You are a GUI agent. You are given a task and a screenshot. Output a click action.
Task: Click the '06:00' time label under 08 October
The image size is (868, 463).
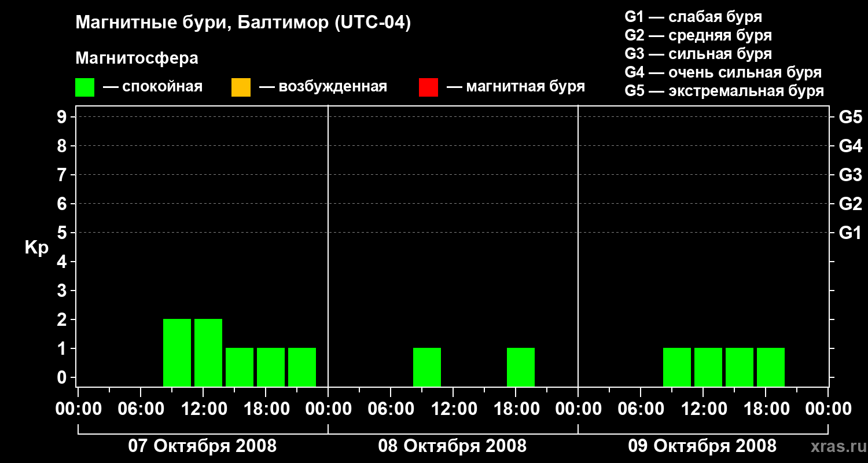tap(391, 409)
